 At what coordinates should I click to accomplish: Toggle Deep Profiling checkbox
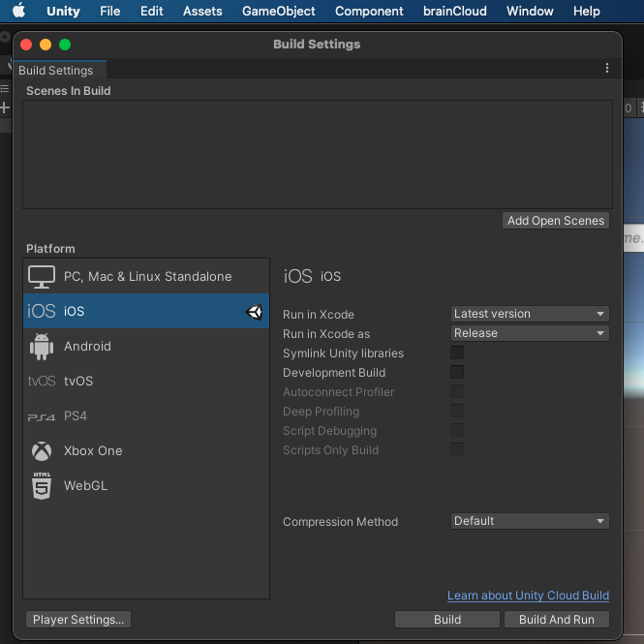point(457,411)
